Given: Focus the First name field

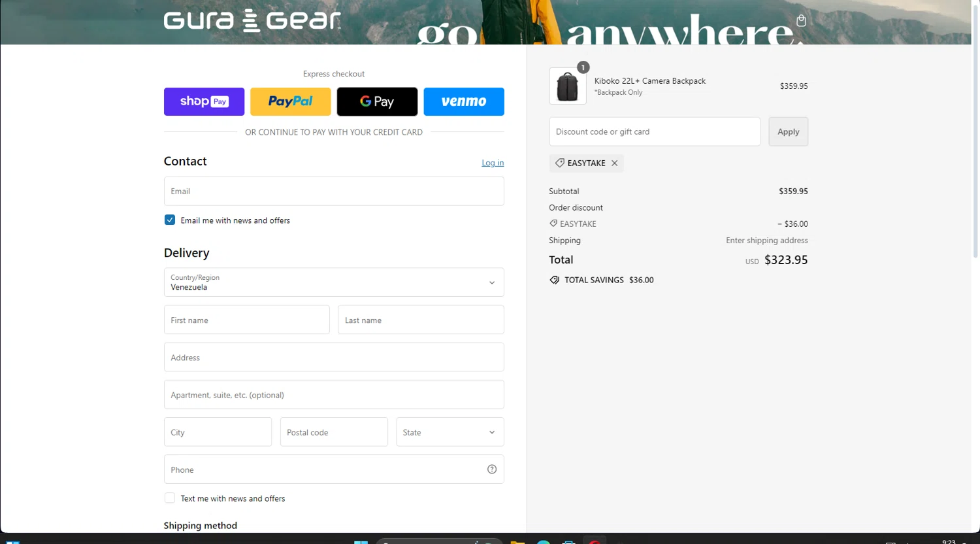Looking at the screenshot, I should (x=247, y=320).
